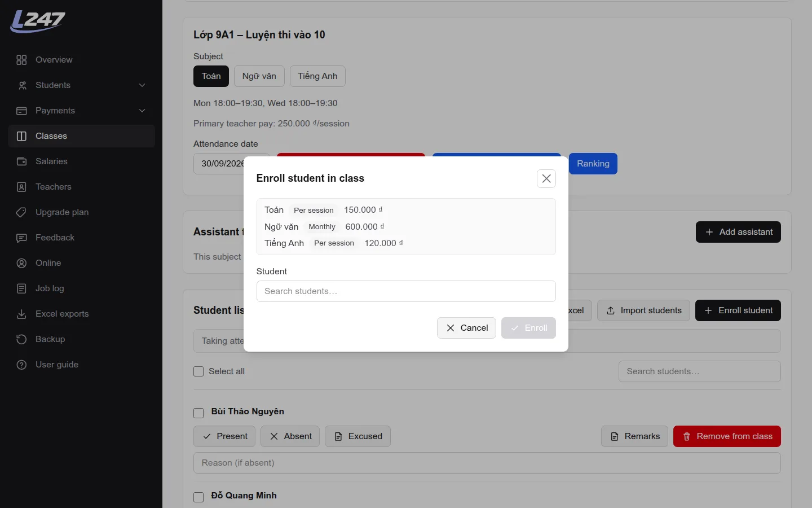The image size is (812, 508).
Task: Click the Job log document icon
Action: point(21,288)
